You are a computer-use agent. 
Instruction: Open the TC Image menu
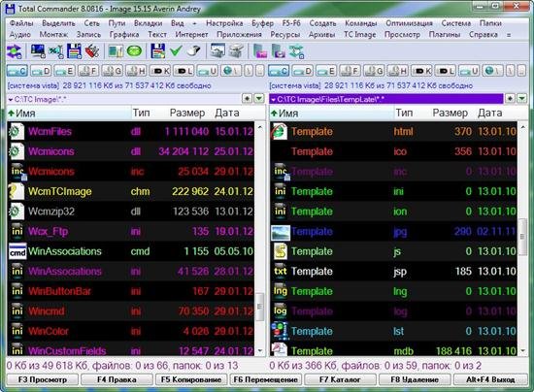coord(360,34)
